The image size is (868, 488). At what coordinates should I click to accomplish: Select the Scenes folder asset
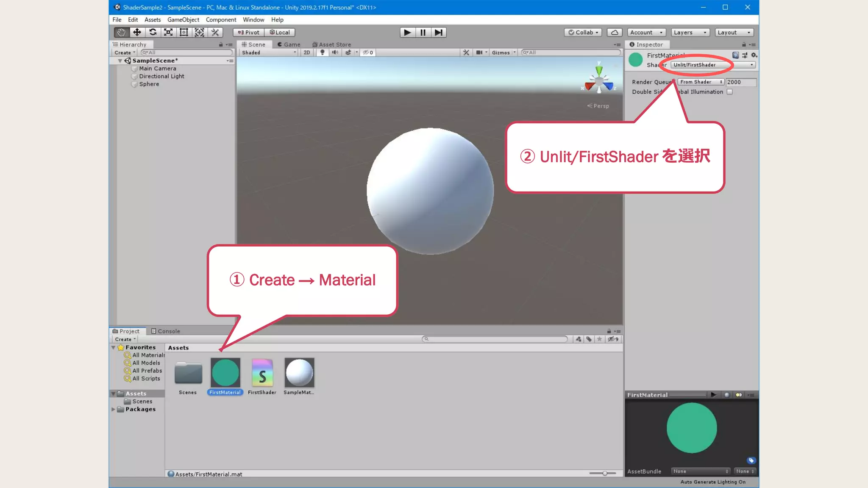click(x=188, y=377)
